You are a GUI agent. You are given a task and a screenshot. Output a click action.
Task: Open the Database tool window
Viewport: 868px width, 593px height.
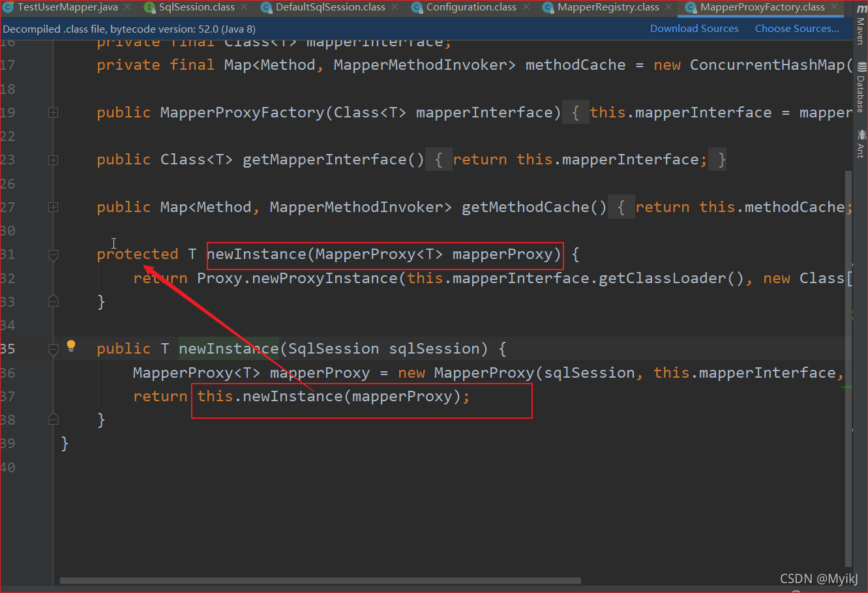coord(861,87)
